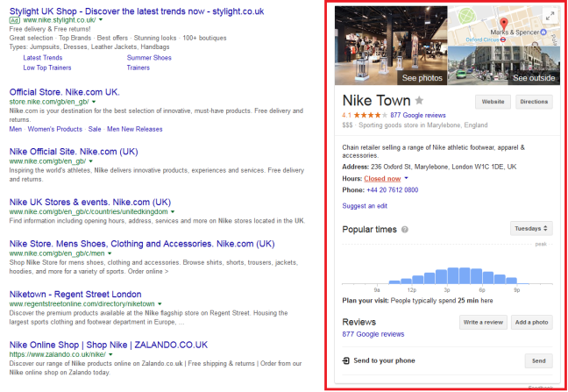Open Niketown - Regent Street London result

tap(75, 294)
